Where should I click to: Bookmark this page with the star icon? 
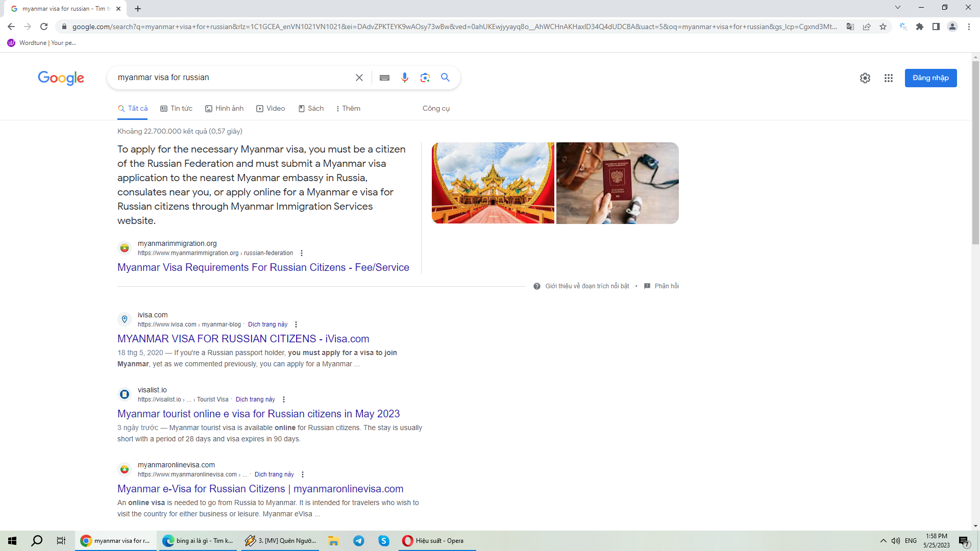click(883, 27)
